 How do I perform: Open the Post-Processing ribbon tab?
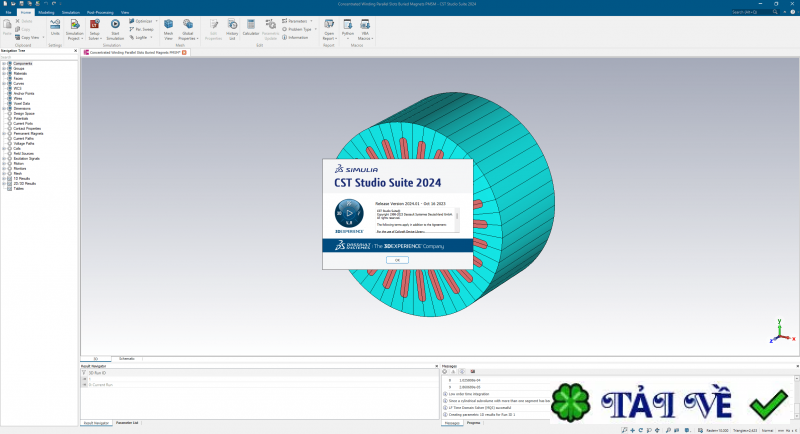(99, 12)
